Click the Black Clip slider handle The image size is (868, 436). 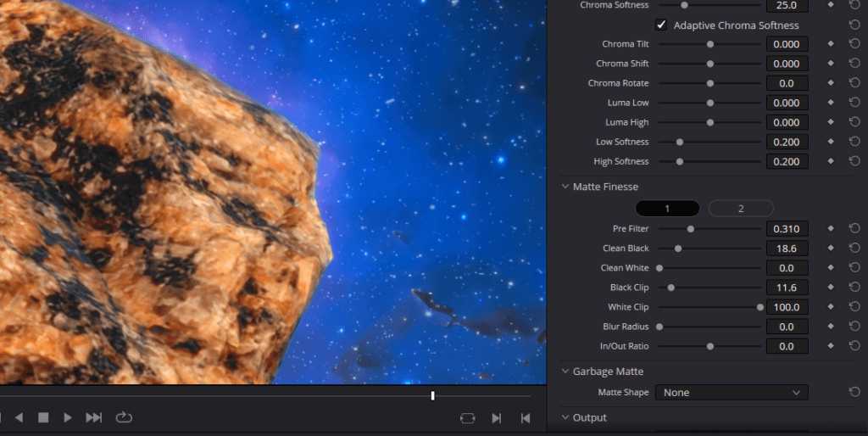point(671,288)
